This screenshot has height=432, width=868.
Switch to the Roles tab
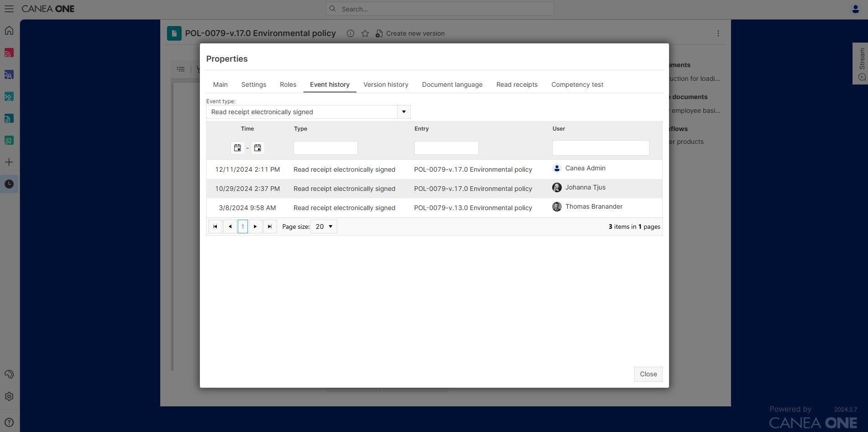pos(288,84)
